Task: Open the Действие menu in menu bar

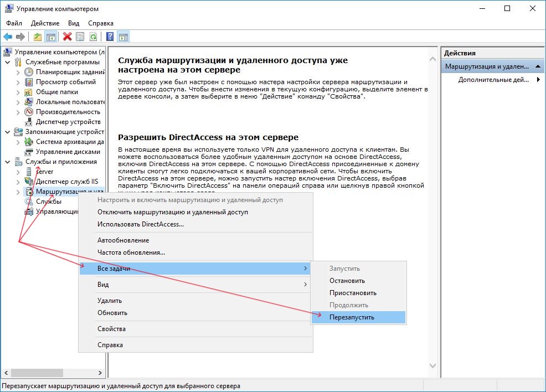Action: (45, 23)
